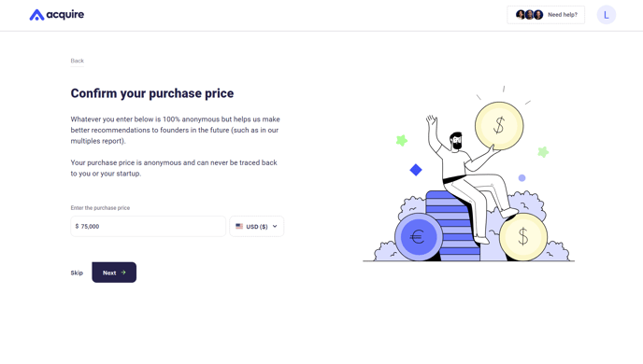
Task: Expand the USD ($) currency dropdown
Action: (x=257, y=227)
